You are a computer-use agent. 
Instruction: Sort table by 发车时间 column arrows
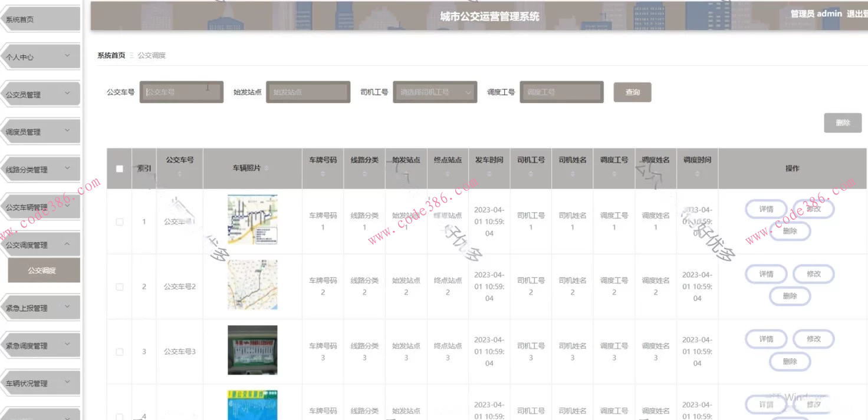point(489,174)
